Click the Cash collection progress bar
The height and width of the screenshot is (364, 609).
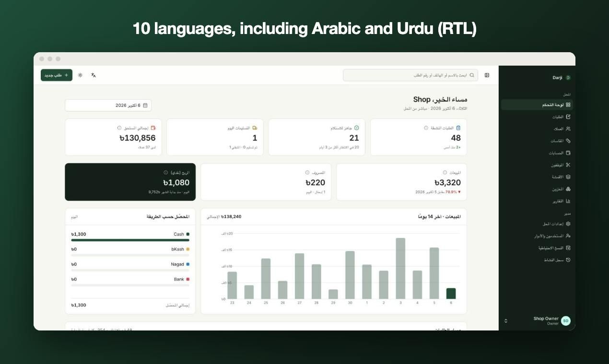(130, 240)
